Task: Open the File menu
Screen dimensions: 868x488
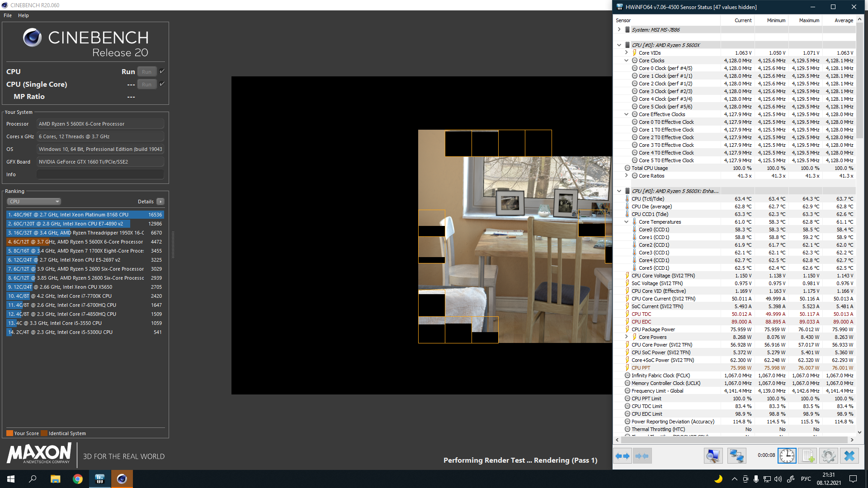Action: (8, 15)
